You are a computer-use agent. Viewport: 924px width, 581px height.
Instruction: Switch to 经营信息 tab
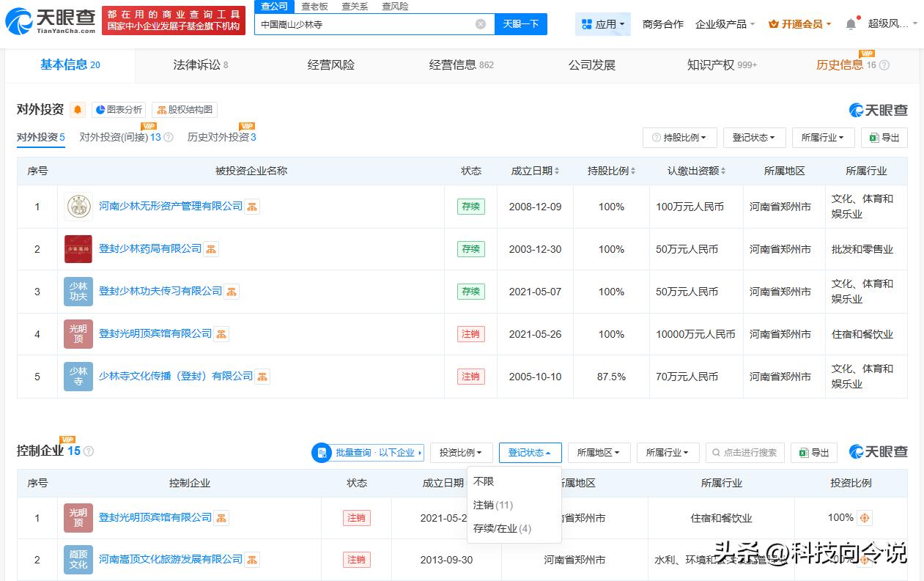coord(461,65)
